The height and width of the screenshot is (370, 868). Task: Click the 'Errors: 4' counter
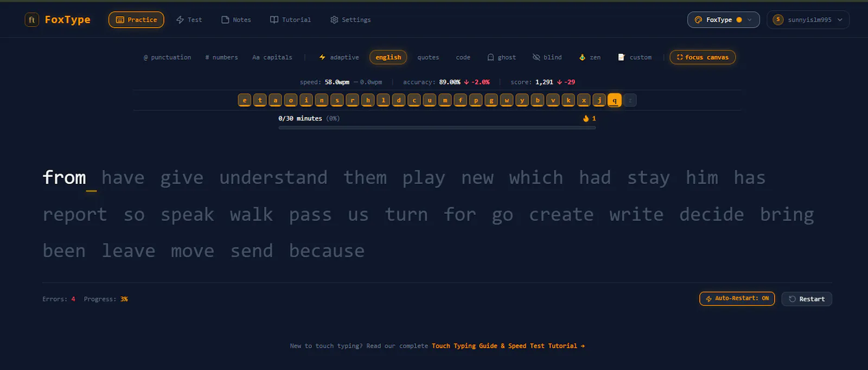coord(59,299)
